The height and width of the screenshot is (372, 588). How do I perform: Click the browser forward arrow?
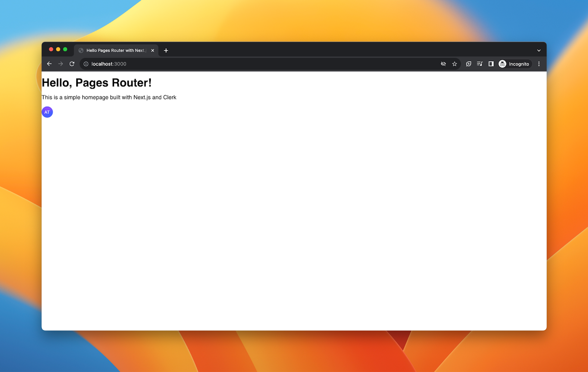pos(61,64)
